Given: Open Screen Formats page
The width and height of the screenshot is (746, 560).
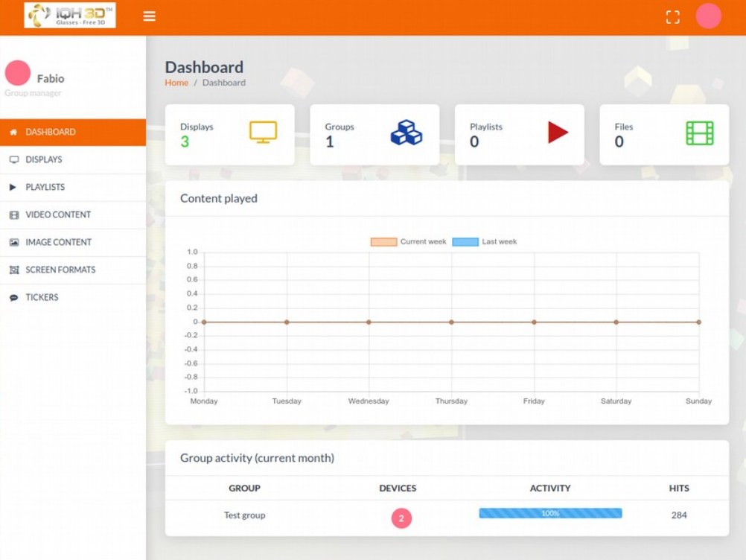Looking at the screenshot, I should 60,270.
